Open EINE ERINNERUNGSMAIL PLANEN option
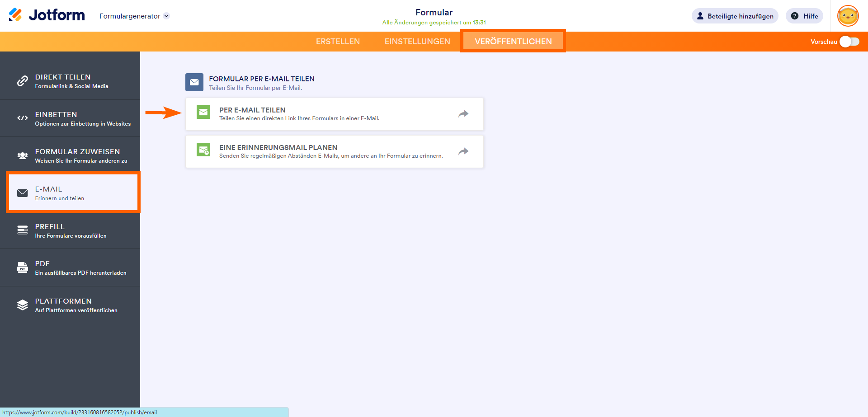Screen dimensions: 868x417 click(335, 151)
